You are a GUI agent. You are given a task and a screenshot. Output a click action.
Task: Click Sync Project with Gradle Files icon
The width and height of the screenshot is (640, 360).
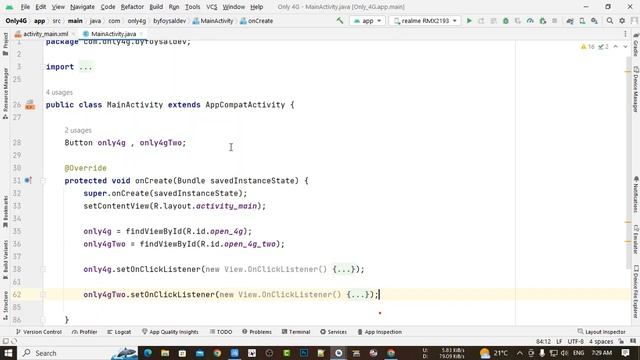pos(570,20)
